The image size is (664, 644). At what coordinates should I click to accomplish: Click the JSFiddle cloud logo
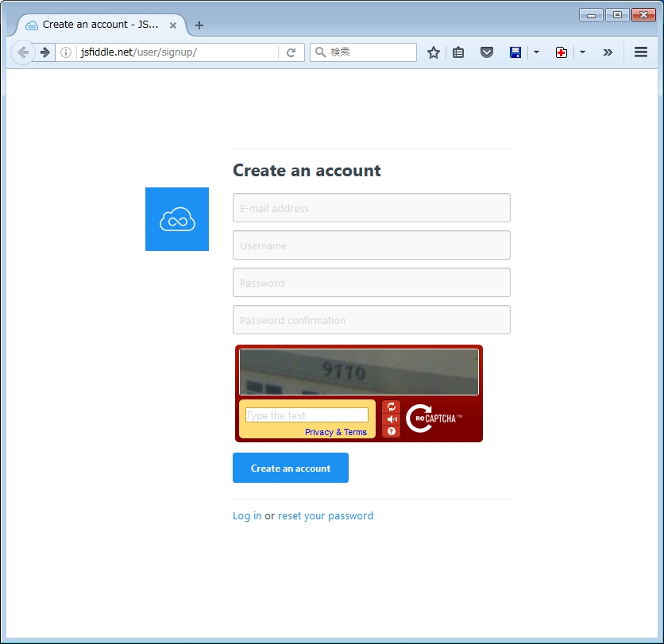176,219
